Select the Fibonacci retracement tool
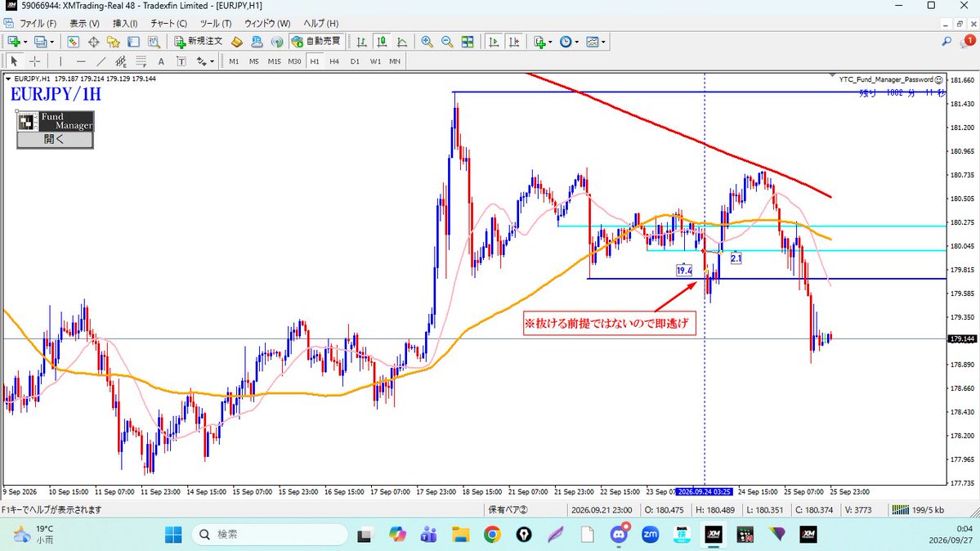Image resolution: width=980 pixels, height=551 pixels. (141, 61)
